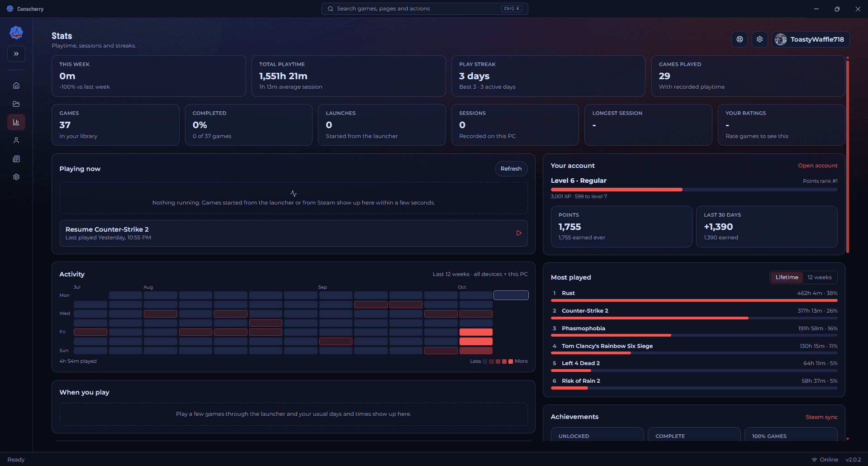This screenshot has width=868, height=466.
Task: Select Tom Clancy's Rainbow Six Siege row
Action: coord(694,347)
